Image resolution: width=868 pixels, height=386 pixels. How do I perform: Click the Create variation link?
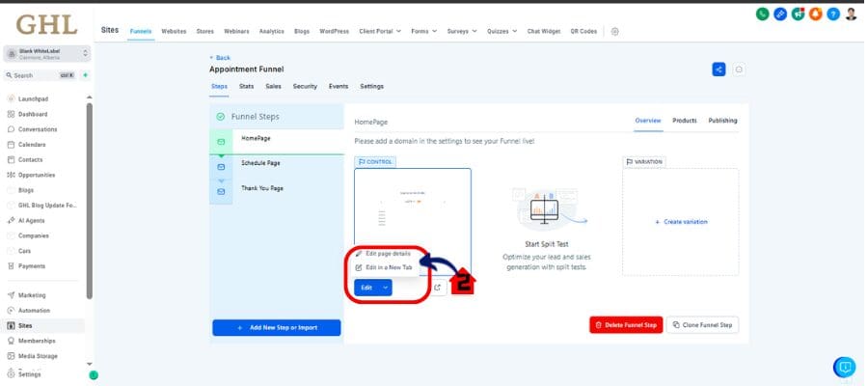(x=681, y=222)
